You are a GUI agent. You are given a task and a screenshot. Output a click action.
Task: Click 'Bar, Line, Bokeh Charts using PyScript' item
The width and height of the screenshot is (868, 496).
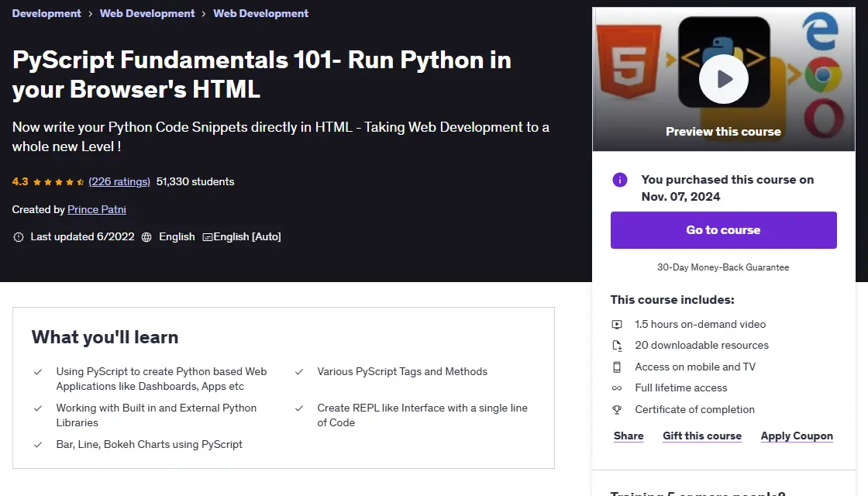150,445
